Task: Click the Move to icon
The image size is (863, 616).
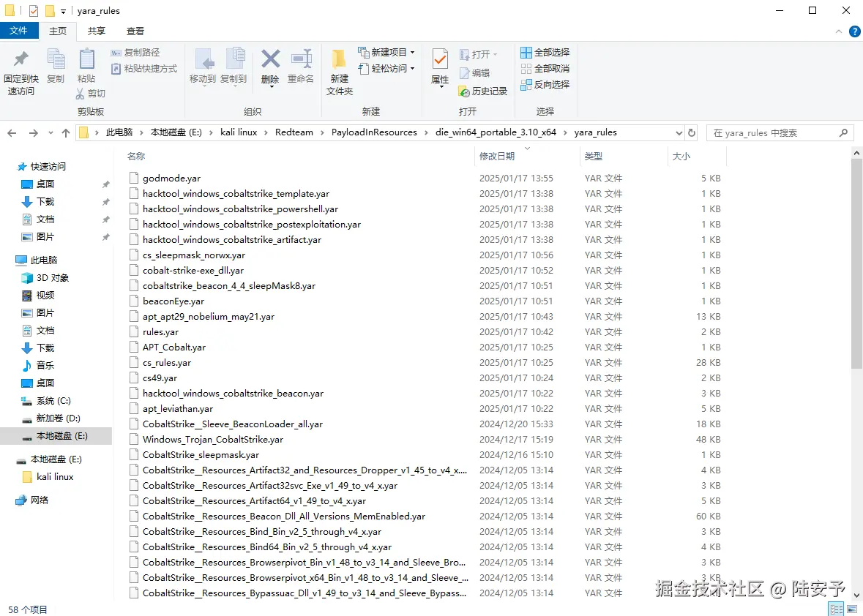Action: point(203,59)
